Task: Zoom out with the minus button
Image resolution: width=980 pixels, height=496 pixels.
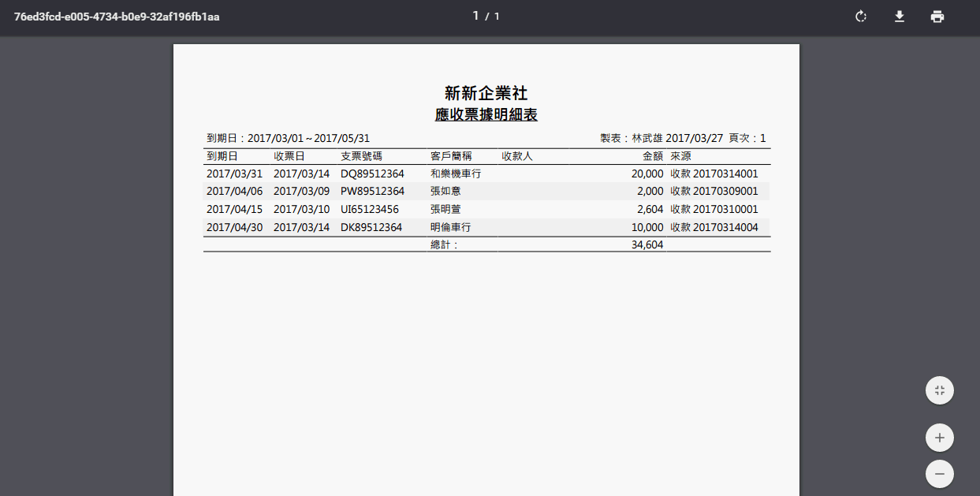Action: point(940,474)
